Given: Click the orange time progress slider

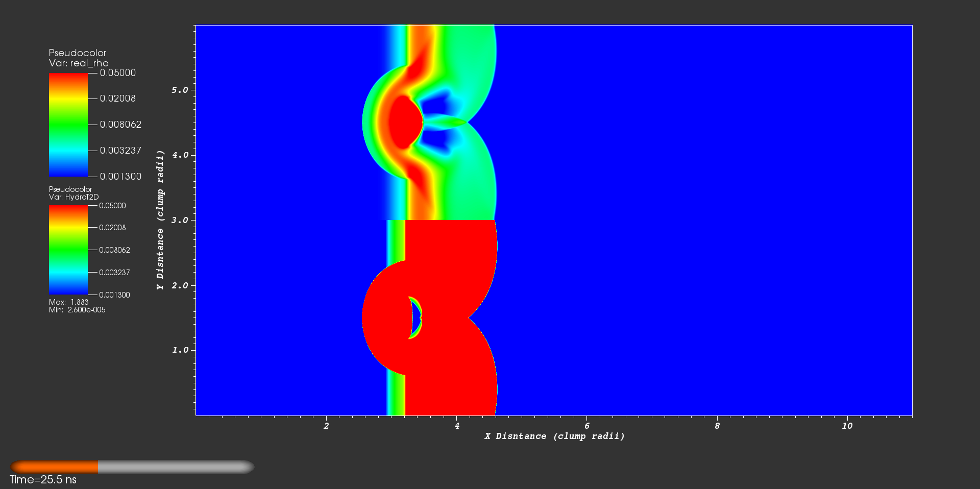Looking at the screenshot, I should click(55, 467).
